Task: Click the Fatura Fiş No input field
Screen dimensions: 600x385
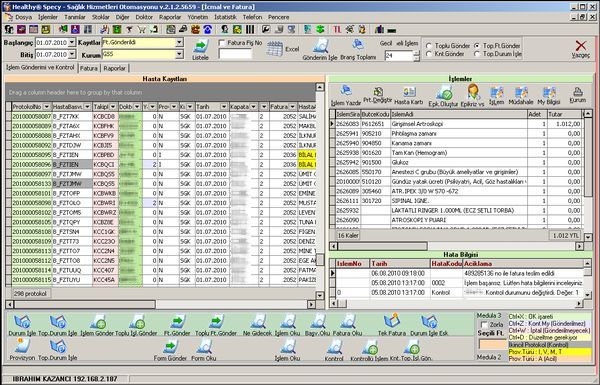Action: pos(235,54)
